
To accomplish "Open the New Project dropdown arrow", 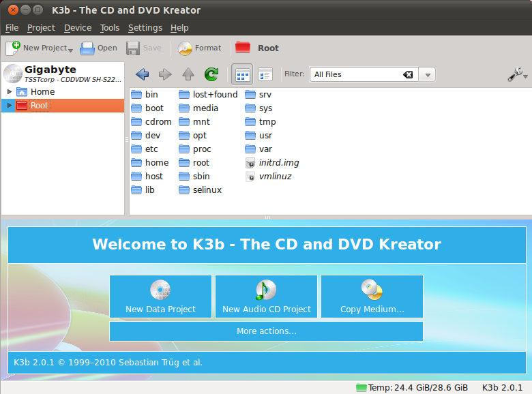I will 70,50.
